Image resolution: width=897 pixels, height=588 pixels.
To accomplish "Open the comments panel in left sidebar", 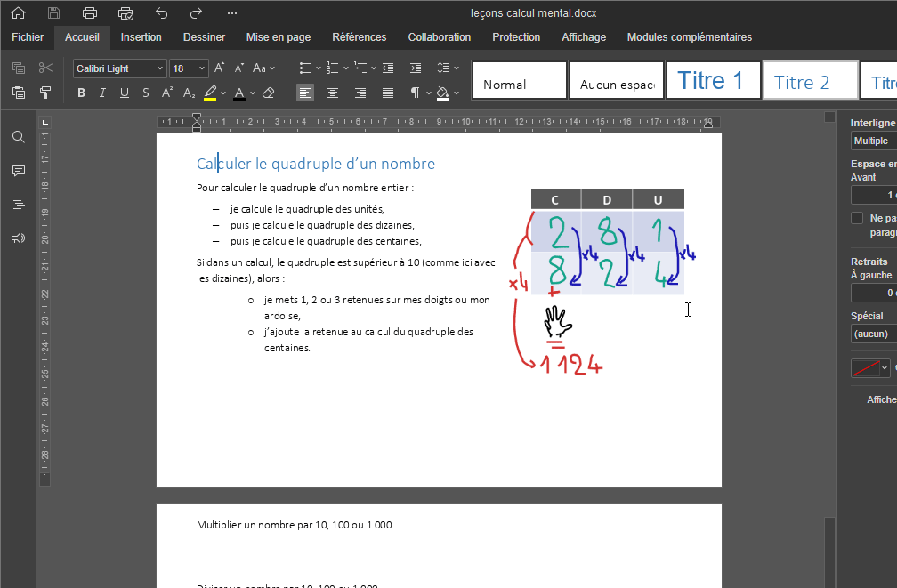I will tap(19, 171).
